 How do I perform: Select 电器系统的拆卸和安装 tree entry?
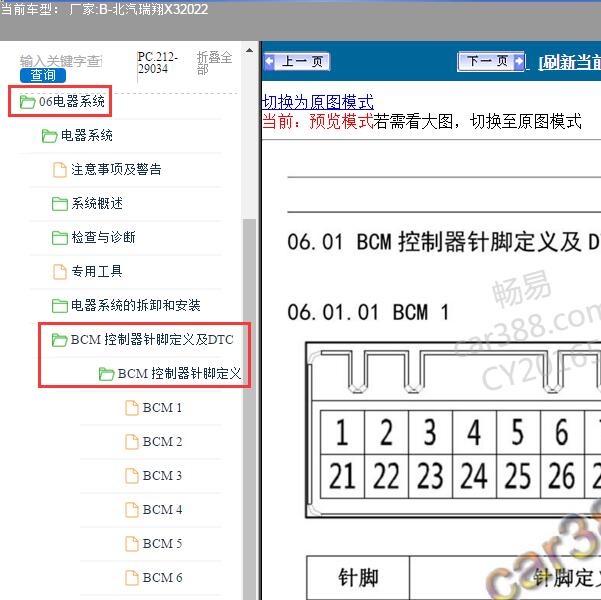click(x=136, y=305)
